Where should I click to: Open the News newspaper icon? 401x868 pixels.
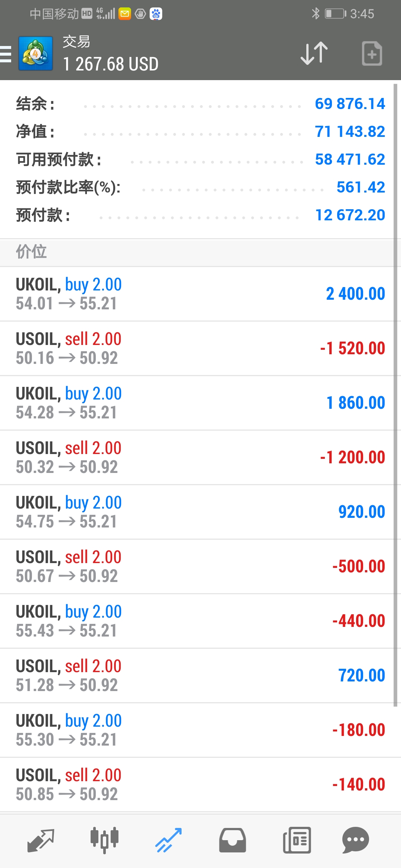tap(297, 840)
